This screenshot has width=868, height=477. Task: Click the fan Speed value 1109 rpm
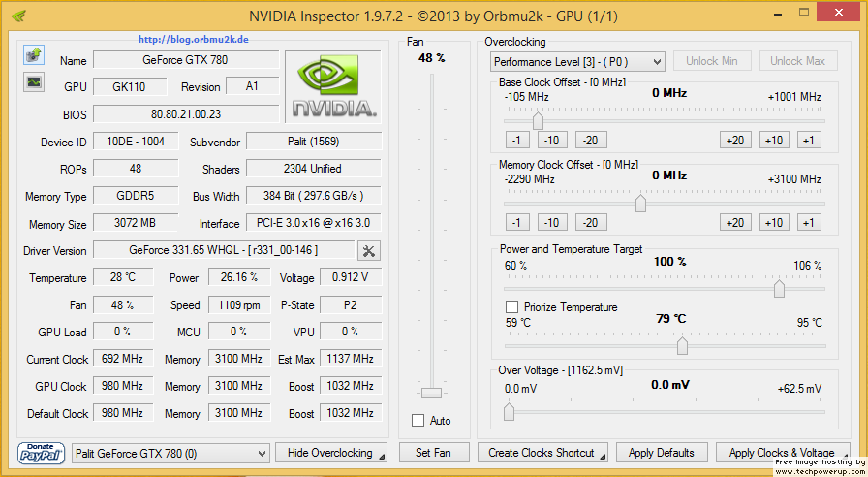[x=239, y=304]
